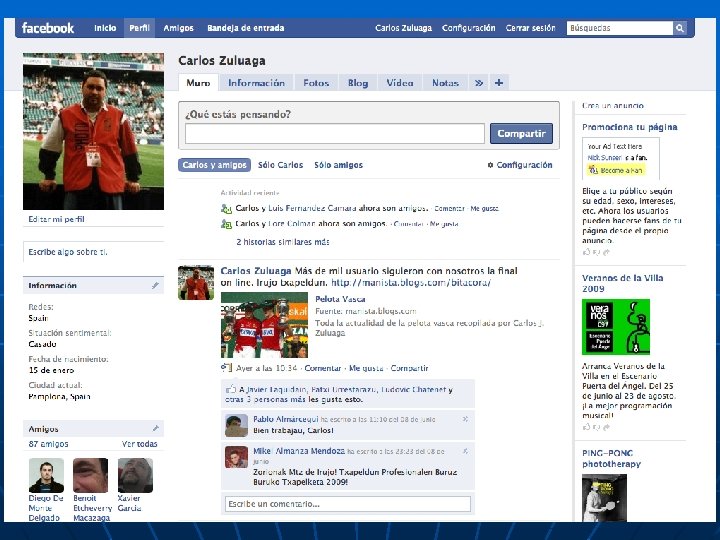Image resolution: width=720 pixels, height=540 pixels.
Task: Click Carlos Zuluaga's small post avatar
Action: [196, 282]
